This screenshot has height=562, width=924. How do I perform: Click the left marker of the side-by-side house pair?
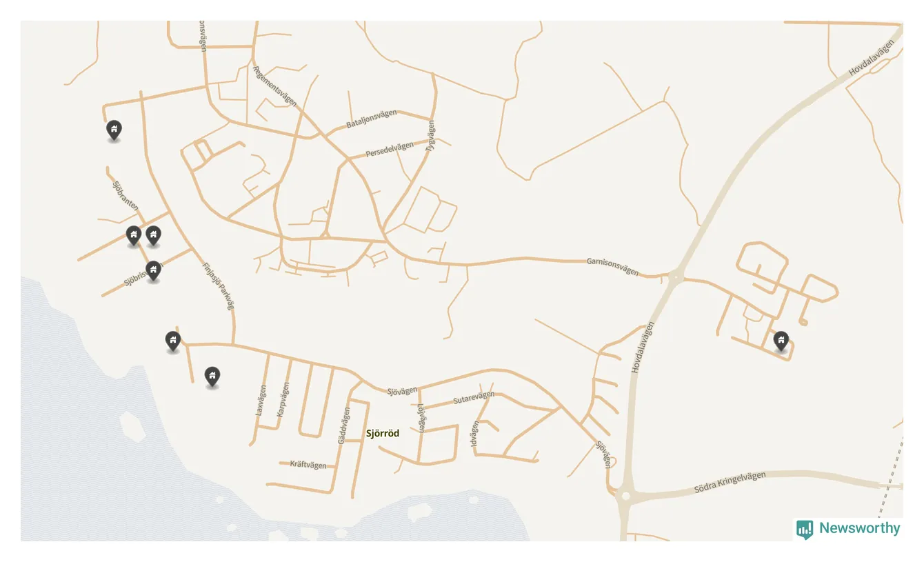(x=134, y=236)
